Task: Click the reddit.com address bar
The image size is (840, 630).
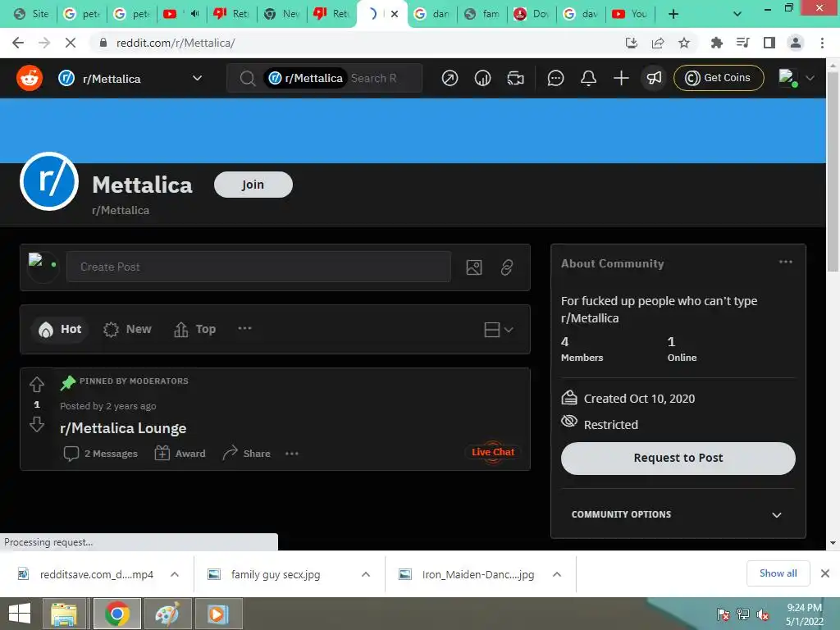Action: (354, 43)
